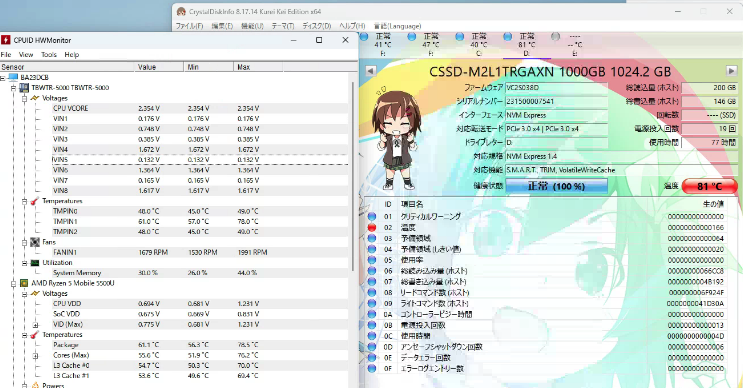Open the Tools menu in HWMonitor
Viewport: 743px width, 388px height.
click(48, 54)
